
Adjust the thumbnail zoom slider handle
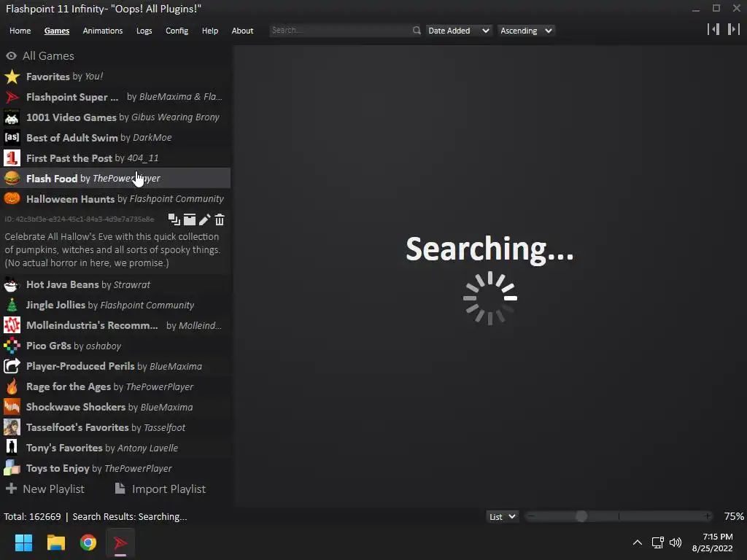(x=581, y=516)
